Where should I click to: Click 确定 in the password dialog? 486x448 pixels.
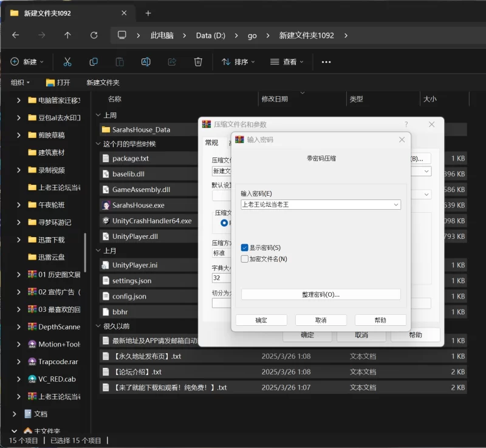[x=261, y=320]
